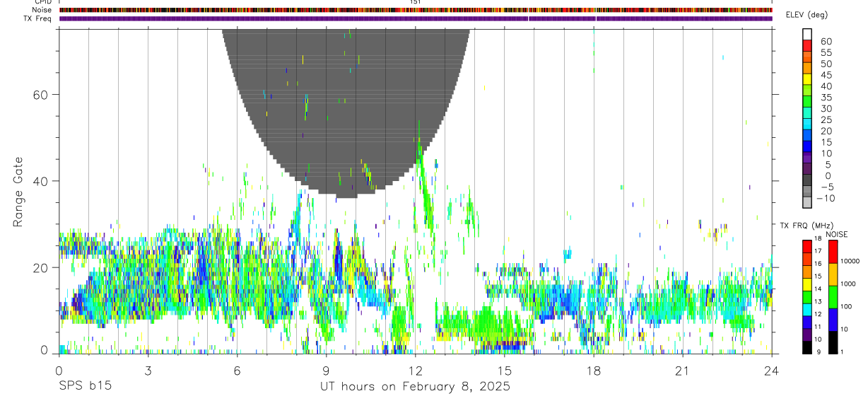Pick the yellow swatch of ELEV colorbar
This screenshot has width=868, height=401.
808,79
